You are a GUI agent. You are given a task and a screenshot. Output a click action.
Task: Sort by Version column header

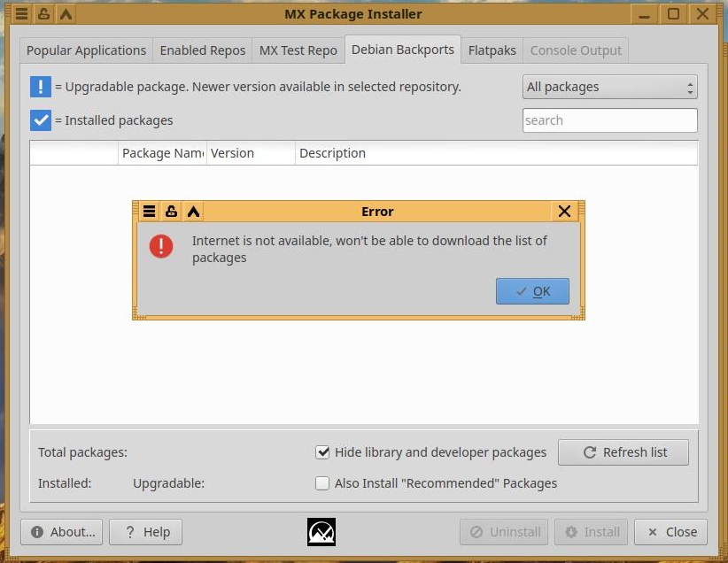pos(252,153)
